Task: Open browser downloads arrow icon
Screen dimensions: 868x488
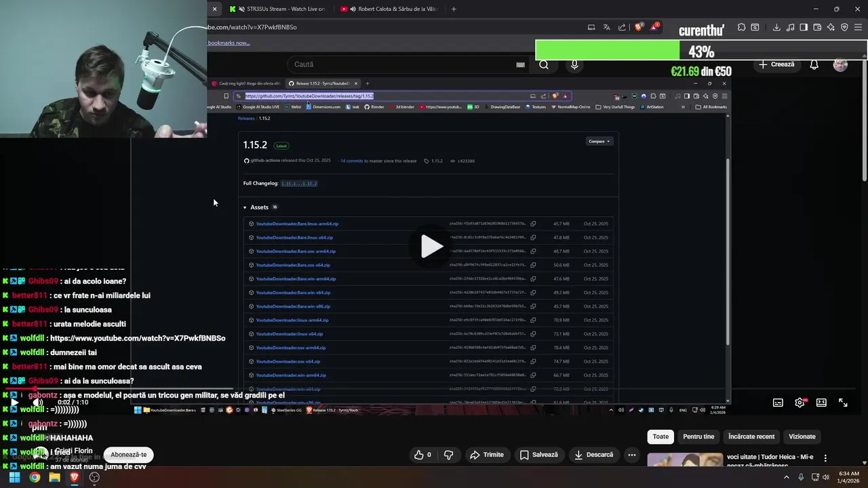Action: pos(776,27)
